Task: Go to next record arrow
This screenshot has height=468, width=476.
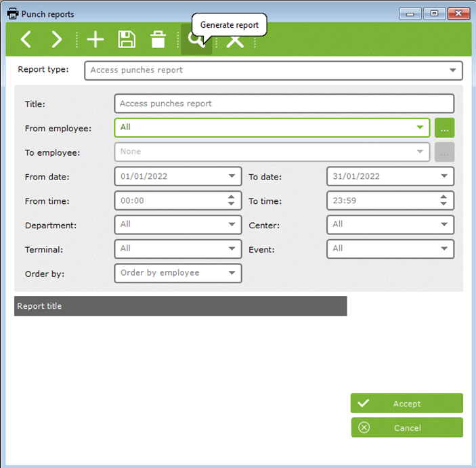Action: click(56, 39)
